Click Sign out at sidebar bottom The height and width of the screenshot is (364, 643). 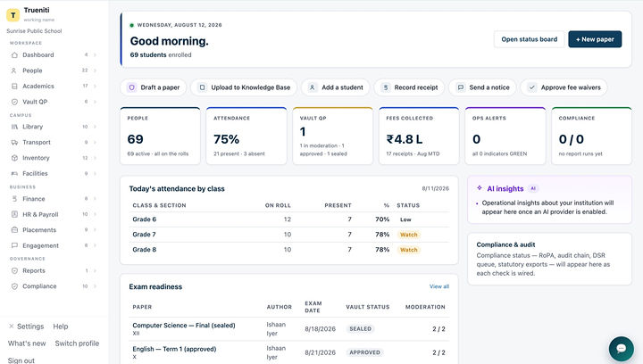pyautogui.click(x=21, y=360)
